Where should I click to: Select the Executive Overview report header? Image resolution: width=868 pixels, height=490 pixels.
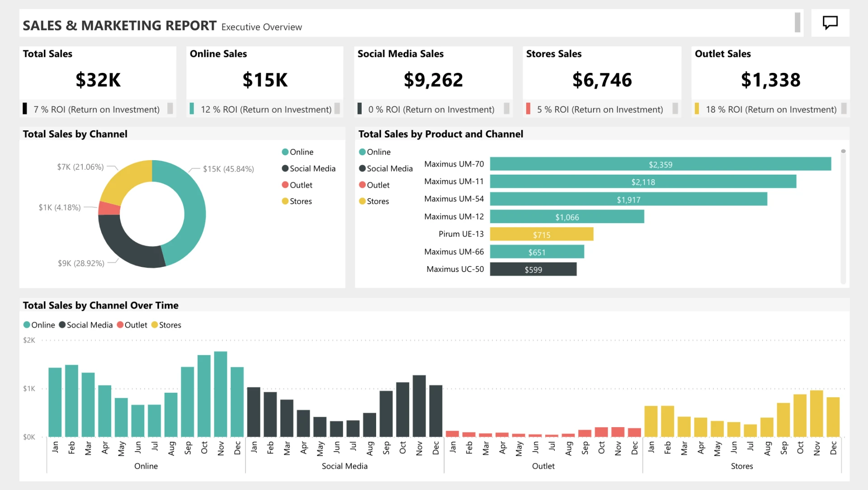point(261,27)
